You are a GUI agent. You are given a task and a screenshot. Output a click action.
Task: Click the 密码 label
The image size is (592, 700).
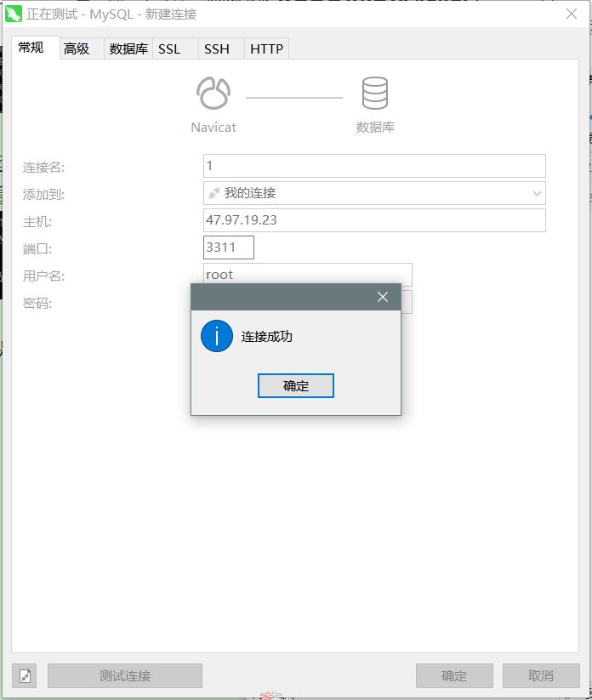(x=37, y=304)
